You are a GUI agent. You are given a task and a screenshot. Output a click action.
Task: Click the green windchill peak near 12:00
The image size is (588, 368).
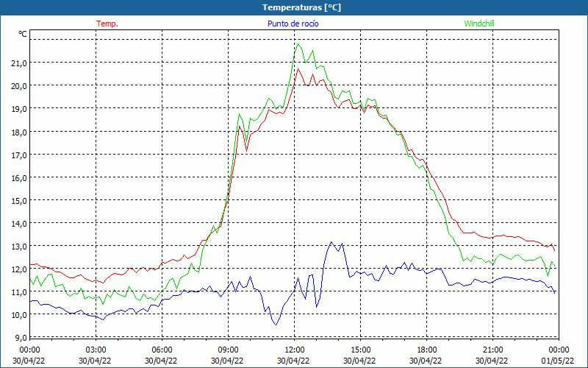tap(298, 44)
